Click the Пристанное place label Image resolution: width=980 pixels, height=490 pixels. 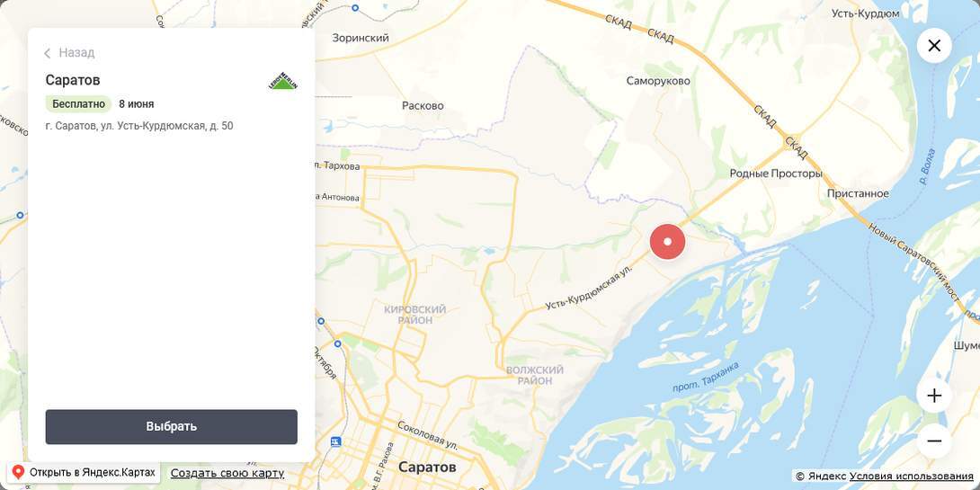858,193
